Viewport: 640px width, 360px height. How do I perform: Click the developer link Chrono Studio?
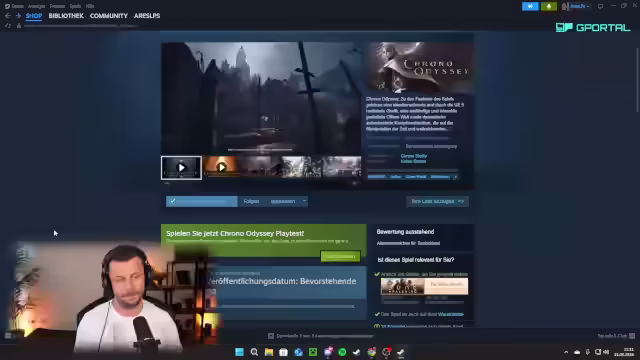[x=413, y=156]
